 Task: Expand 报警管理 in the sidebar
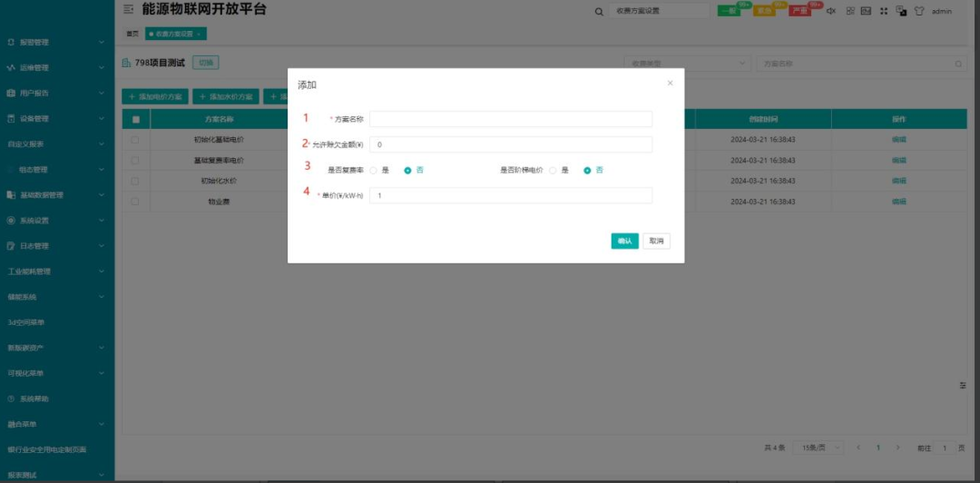57,43
